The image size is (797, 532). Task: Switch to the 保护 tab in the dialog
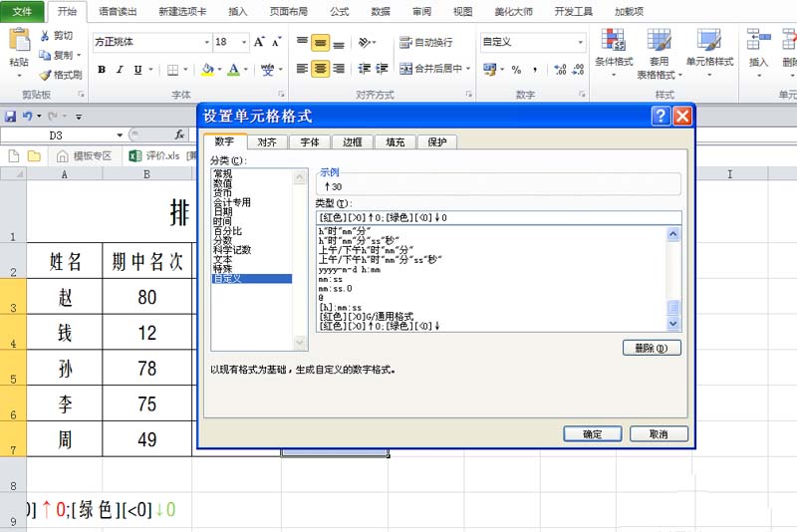click(x=436, y=142)
